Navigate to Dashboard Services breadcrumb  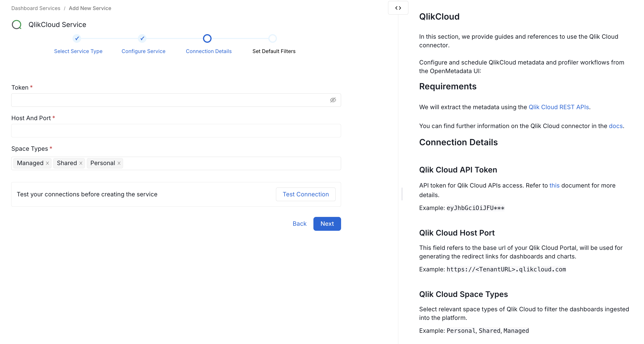tap(36, 8)
